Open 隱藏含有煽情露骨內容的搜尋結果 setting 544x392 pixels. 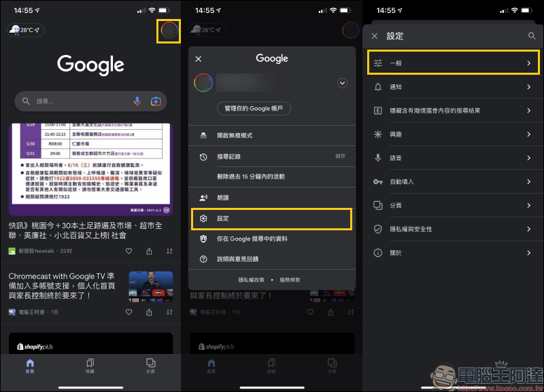click(454, 111)
